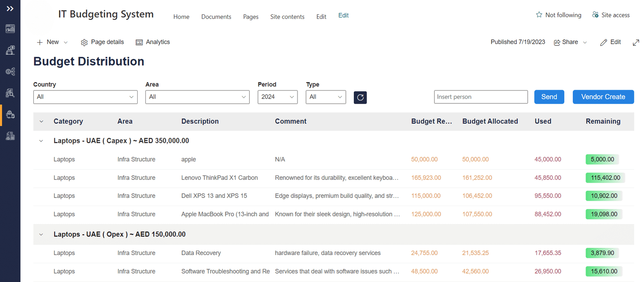Collapse the Laptops UAE Opex group
The image size is (644, 282).
(41, 235)
